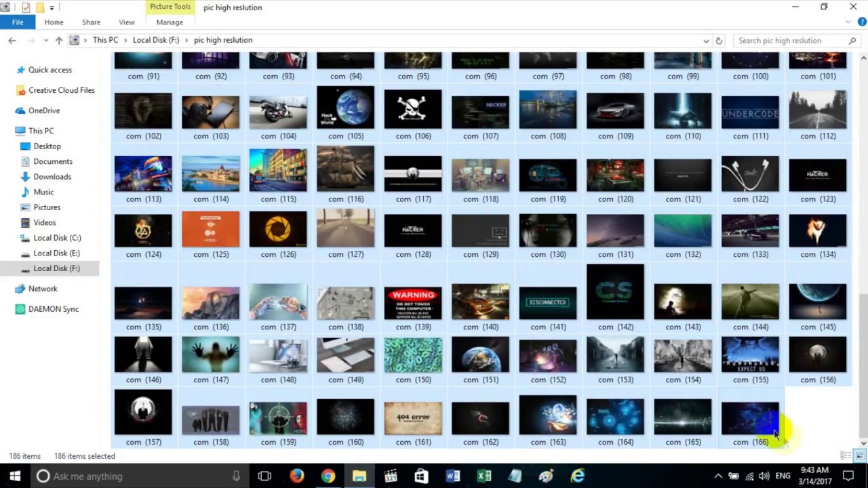Open Microsoft Excel from the taskbar
The height and width of the screenshot is (488, 868).
pyautogui.click(x=484, y=476)
